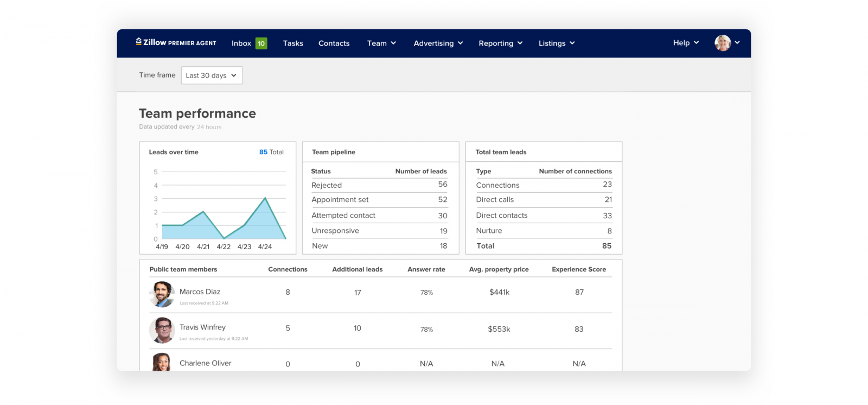
Task: Go to the Tasks page
Action: tap(293, 43)
